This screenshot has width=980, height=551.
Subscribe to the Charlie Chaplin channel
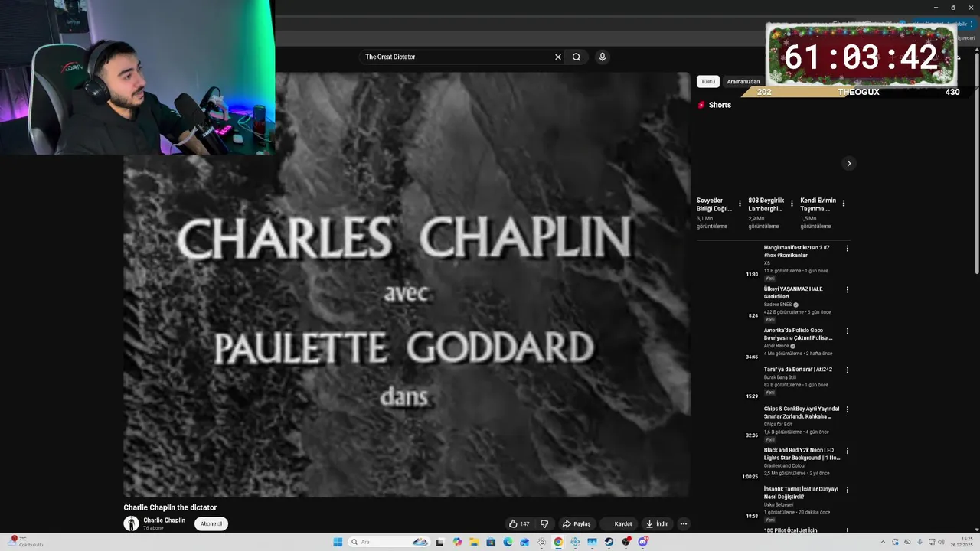[211, 524]
